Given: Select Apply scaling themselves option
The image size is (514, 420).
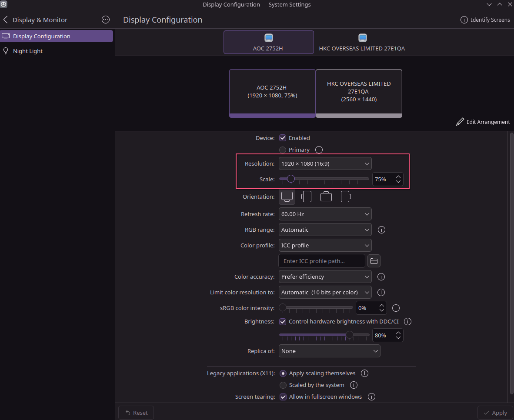Looking at the screenshot, I should (283, 373).
